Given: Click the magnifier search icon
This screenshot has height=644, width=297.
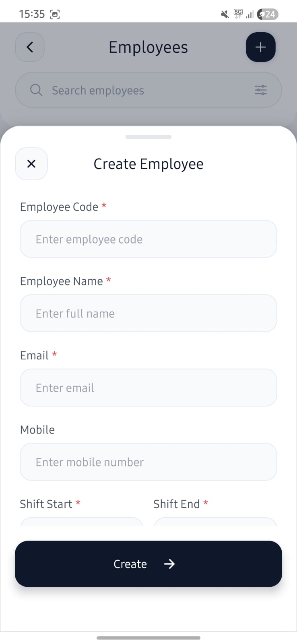Looking at the screenshot, I should pos(36,90).
